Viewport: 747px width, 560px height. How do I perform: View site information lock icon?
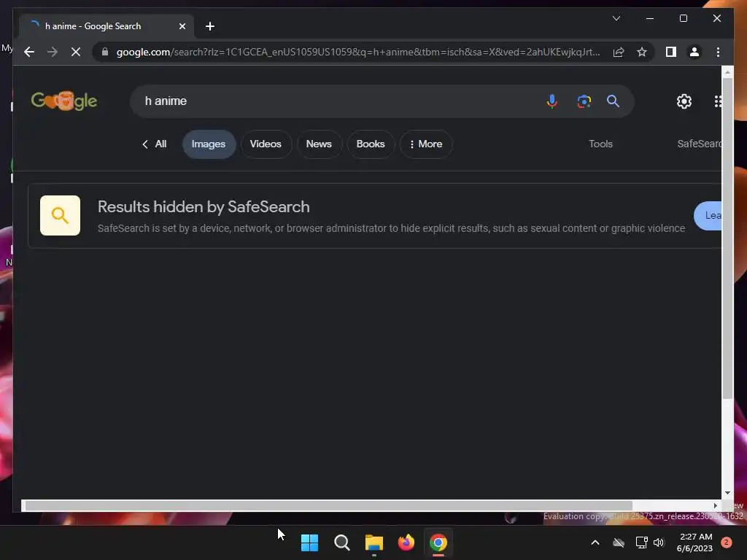coord(105,52)
